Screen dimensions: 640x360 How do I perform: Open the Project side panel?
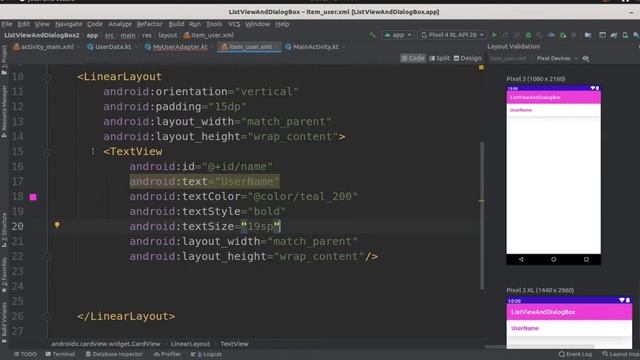(4, 59)
